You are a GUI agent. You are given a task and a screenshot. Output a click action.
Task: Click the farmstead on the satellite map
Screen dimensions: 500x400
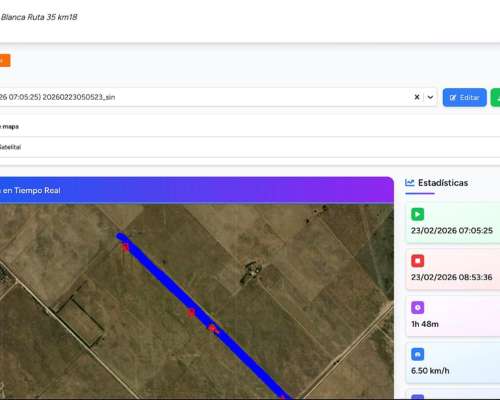click(x=251, y=273)
